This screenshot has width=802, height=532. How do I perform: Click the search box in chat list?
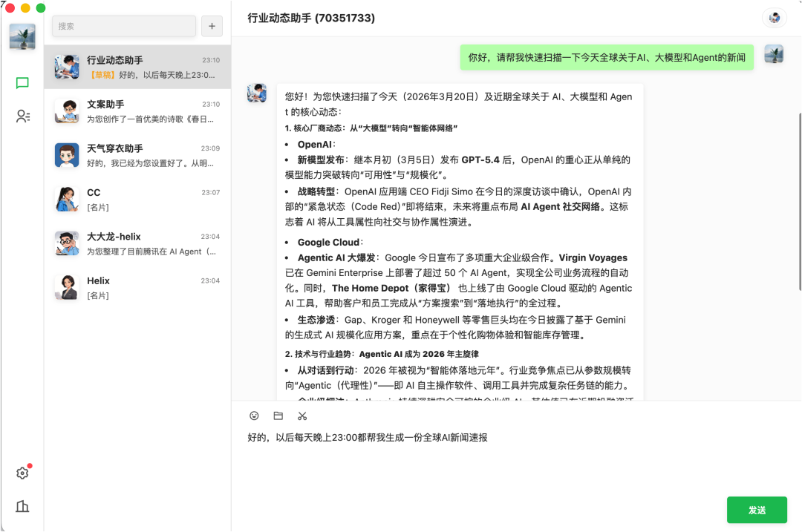point(123,26)
